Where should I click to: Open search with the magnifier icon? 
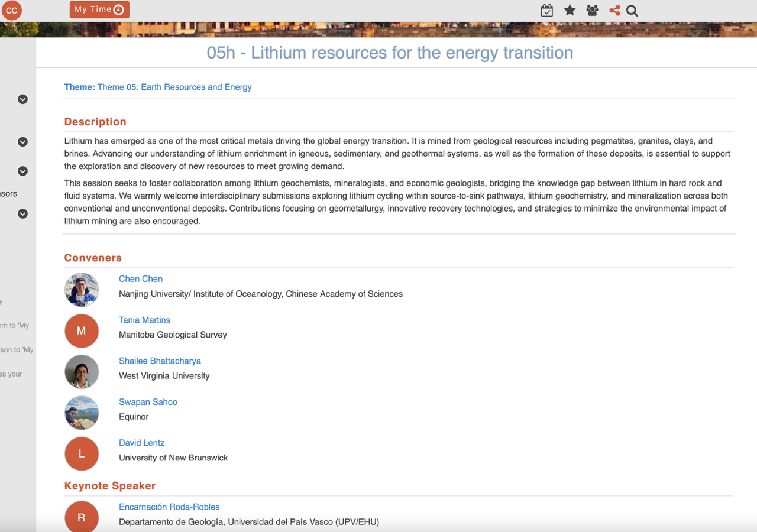[632, 11]
